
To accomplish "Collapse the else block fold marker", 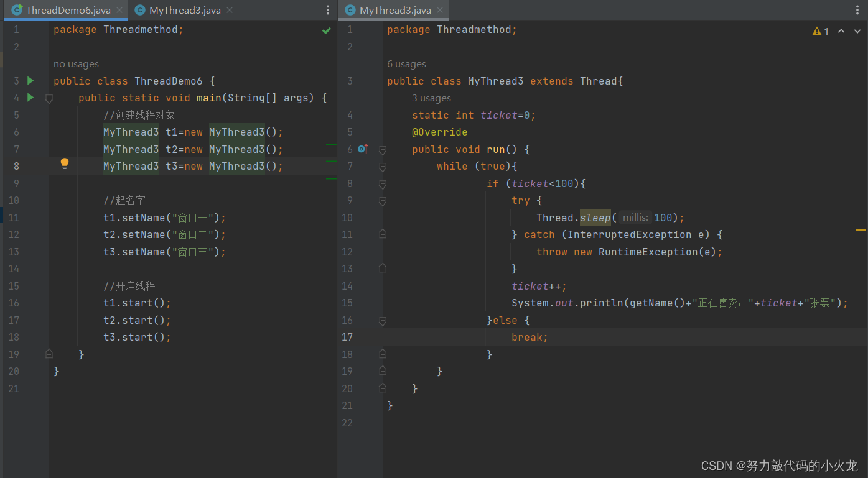I will coord(383,321).
